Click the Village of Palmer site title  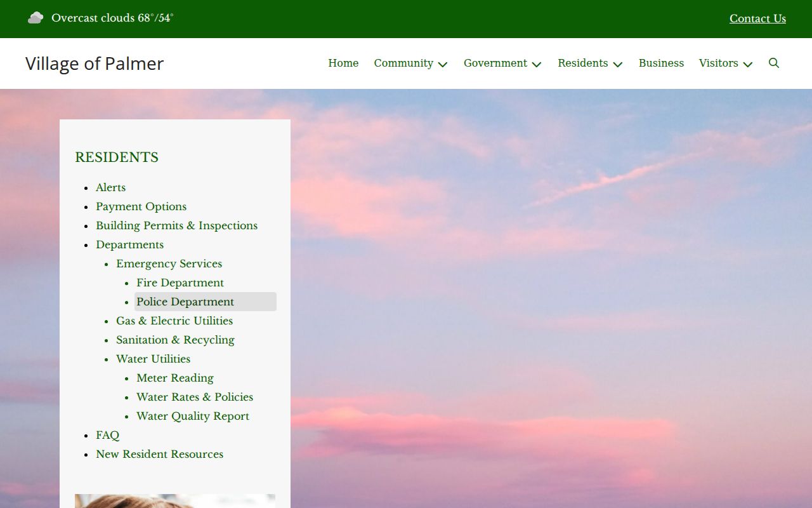pyautogui.click(x=95, y=63)
